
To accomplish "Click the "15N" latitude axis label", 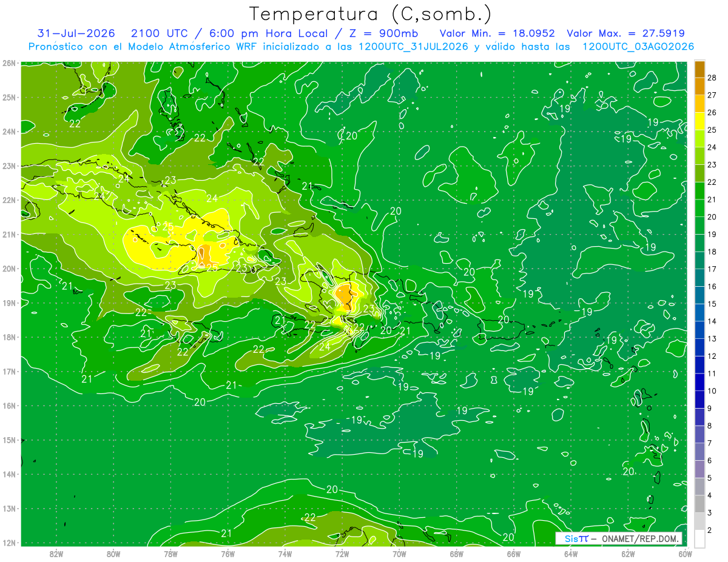I will point(9,440).
